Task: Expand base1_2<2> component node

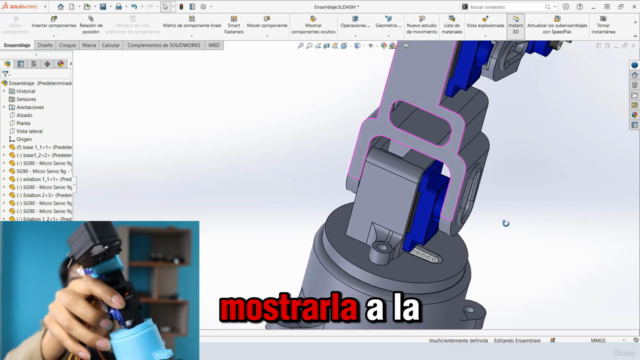Action: (4, 155)
